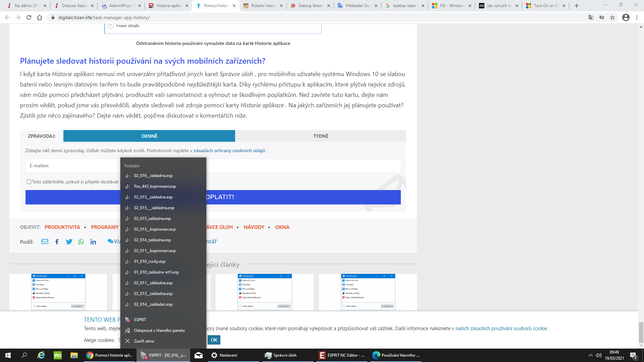Select Odepnout z hlavního panelu

[x=159, y=330]
